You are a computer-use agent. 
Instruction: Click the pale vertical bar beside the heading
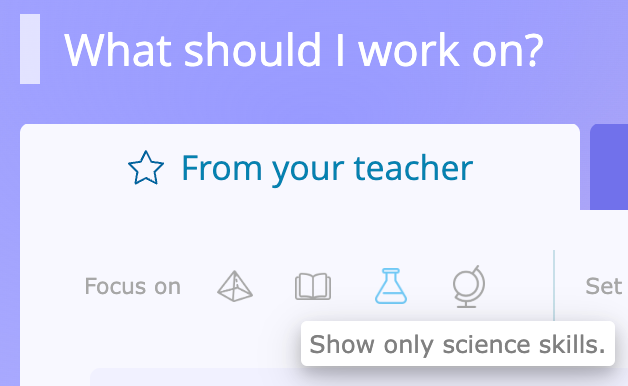click(x=30, y=49)
